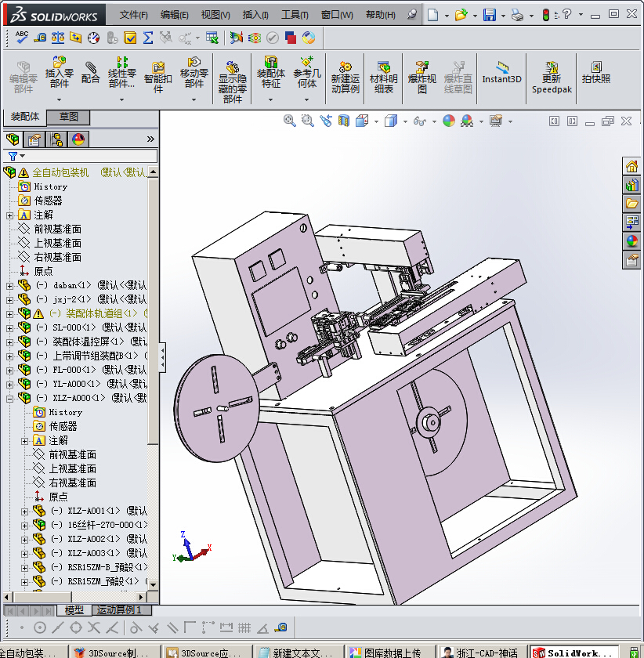The width and height of the screenshot is (644, 658).
Task: Click the Save icon in title bar
Action: 490,15
